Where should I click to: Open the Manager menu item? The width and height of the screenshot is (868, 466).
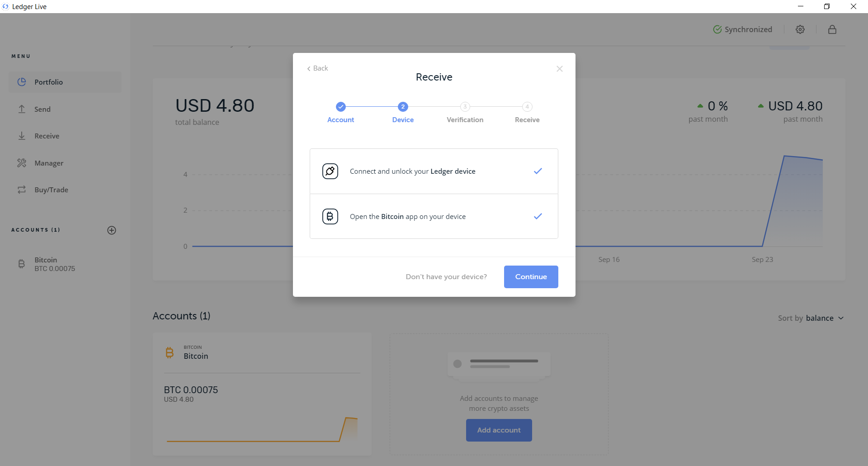point(65,163)
